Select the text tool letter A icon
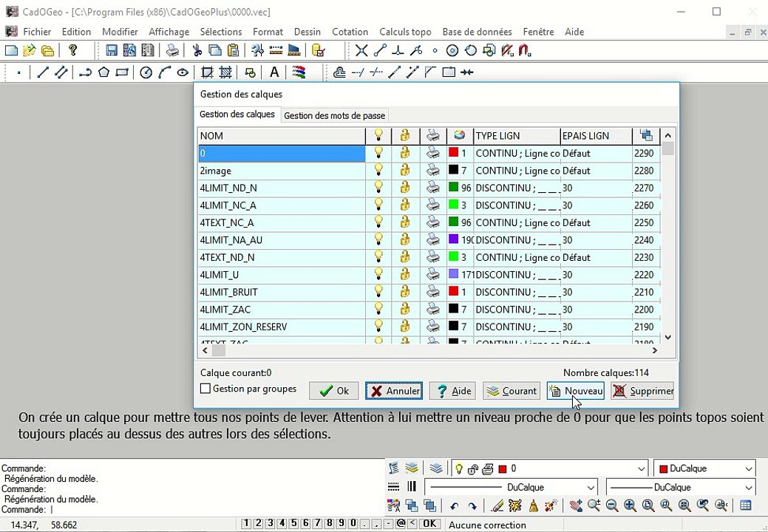The height and width of the screenshot is (532, 768). pyautogui.click(x=274, y=72)
